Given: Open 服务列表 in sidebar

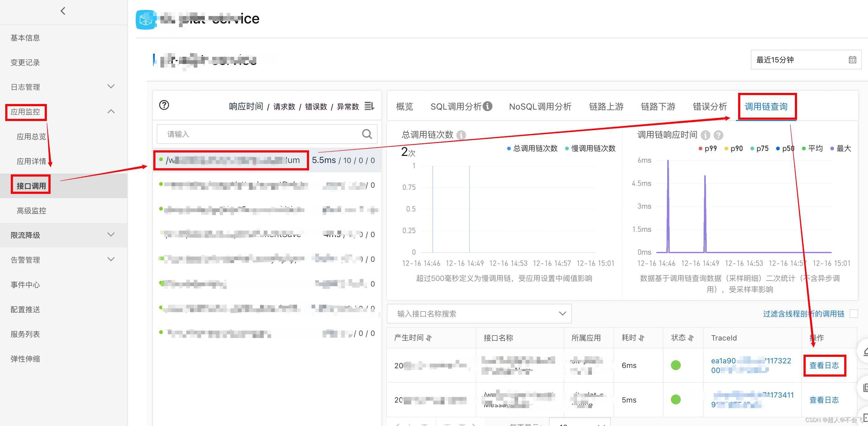Looking at the screenshot, I should tap(25, 334).
